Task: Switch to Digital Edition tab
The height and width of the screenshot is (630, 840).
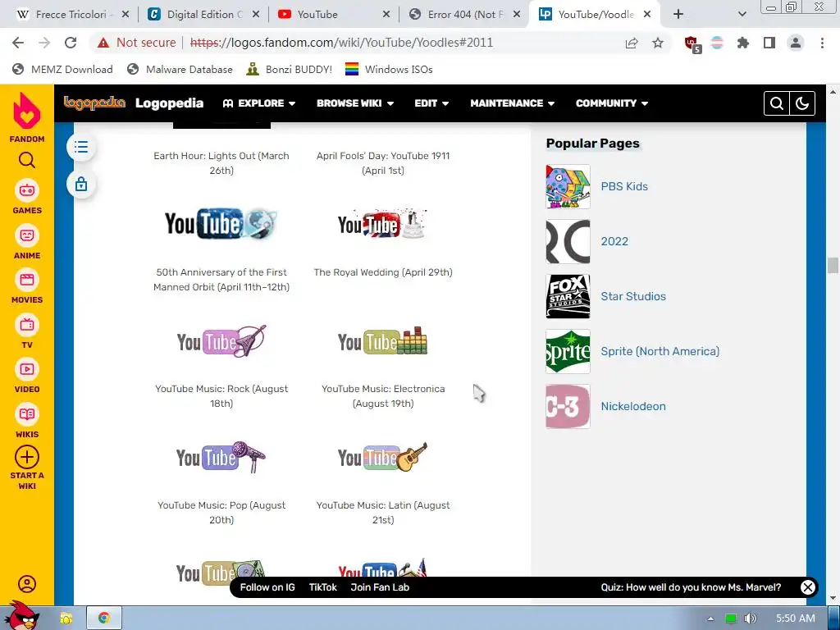Action: tap(203, 15)
